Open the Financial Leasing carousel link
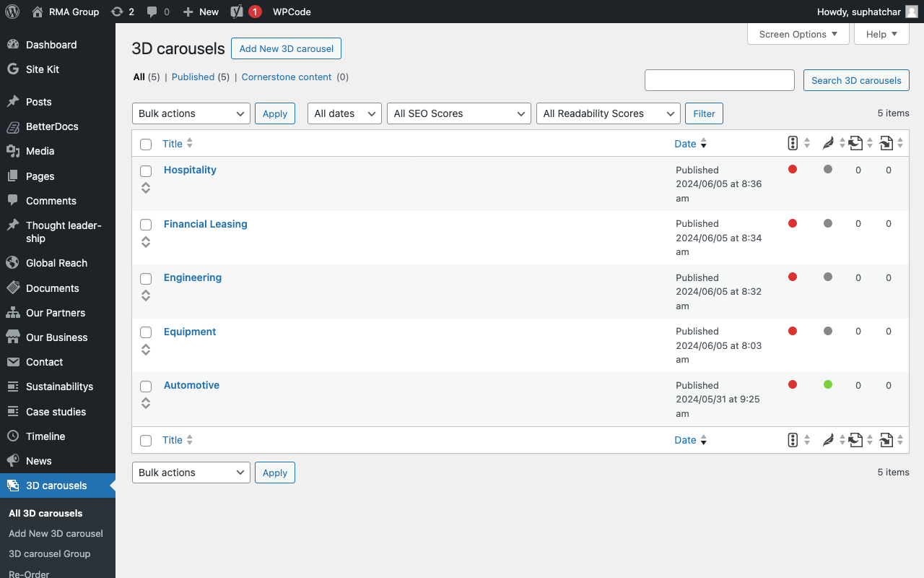This screenshot has height=578, width=924. [x=205, y=224]
